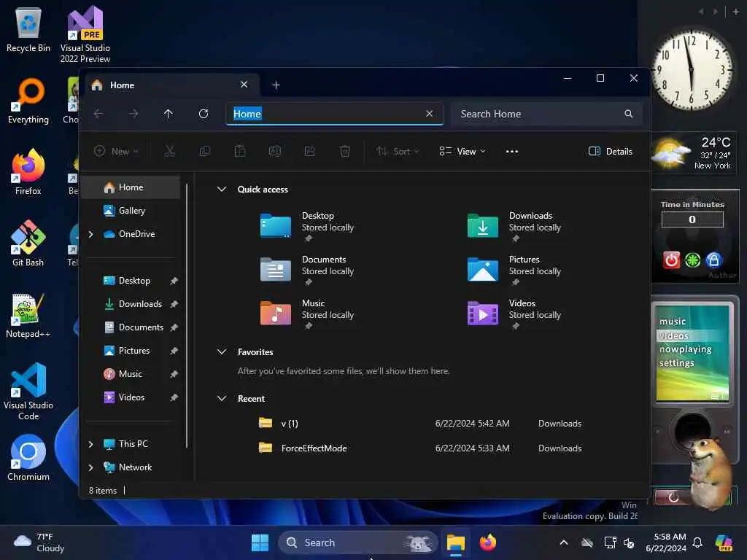Screen dimensions: 747x560
Task: Open Git Bash desktop shortcut
Action: [28, 243]
